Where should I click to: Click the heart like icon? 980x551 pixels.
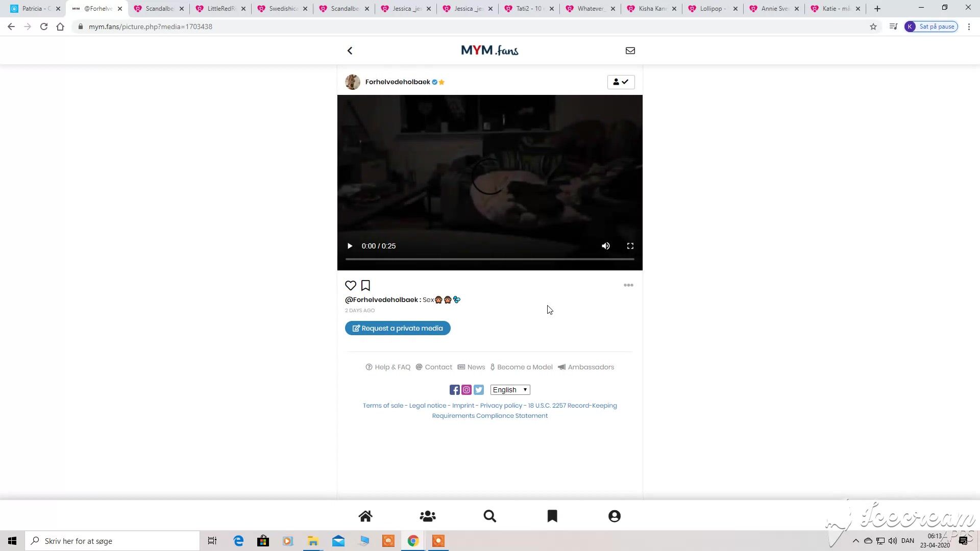pyautogui.click(x=351, y=286)
